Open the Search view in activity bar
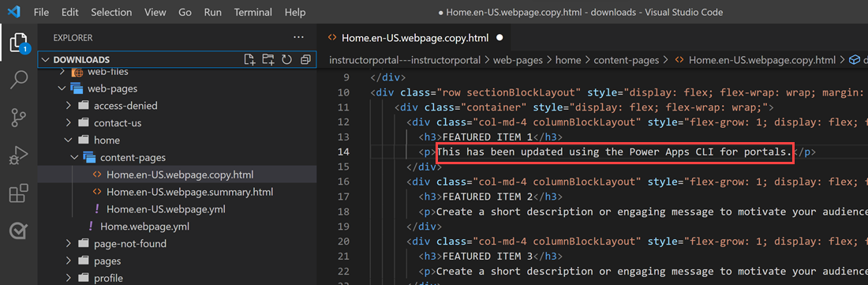This screenshot has height=285, width=868. [18, 79]
